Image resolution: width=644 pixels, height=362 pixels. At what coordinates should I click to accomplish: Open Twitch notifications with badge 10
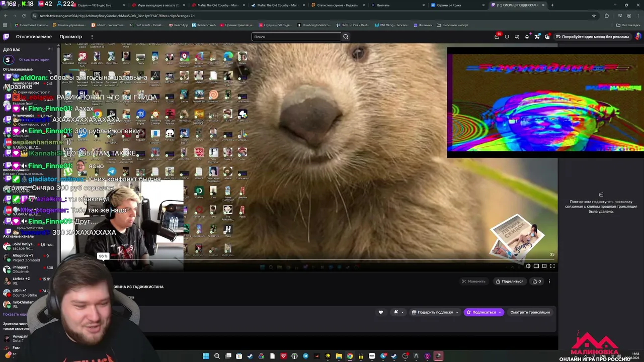tap(497, 37)
